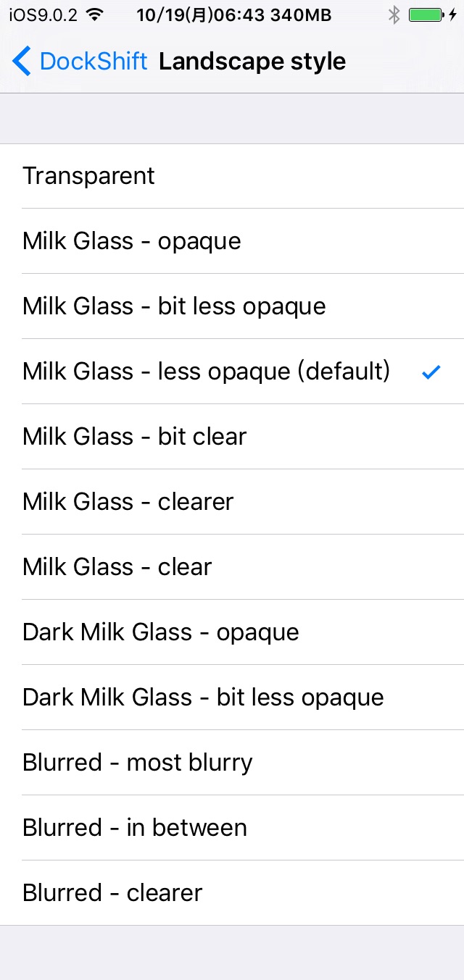Tap the blue checkmark on default style
The height and width of the screenshot is (980, 464).
tap(431, 372)
